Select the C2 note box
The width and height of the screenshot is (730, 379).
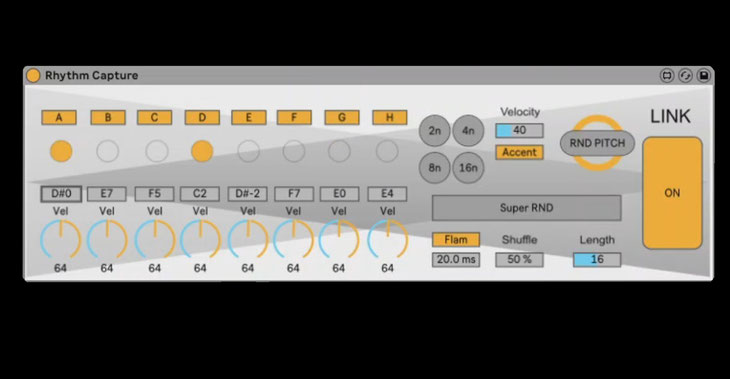200,194
